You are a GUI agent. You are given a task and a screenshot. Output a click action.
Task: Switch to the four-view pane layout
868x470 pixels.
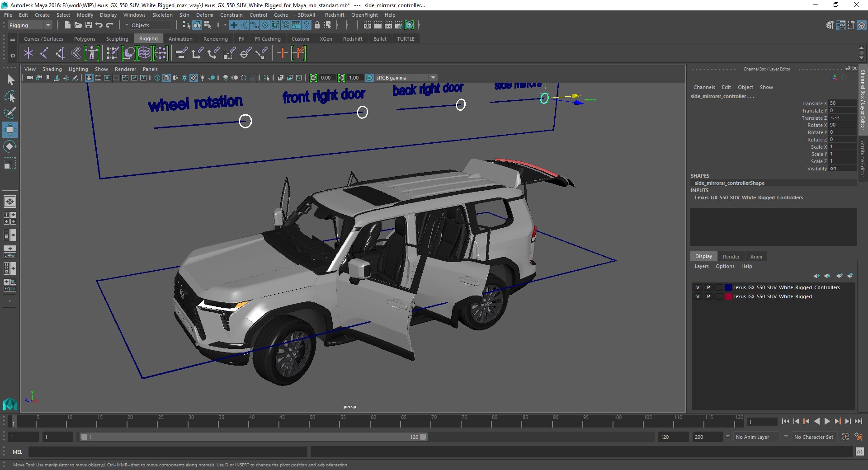10,218
